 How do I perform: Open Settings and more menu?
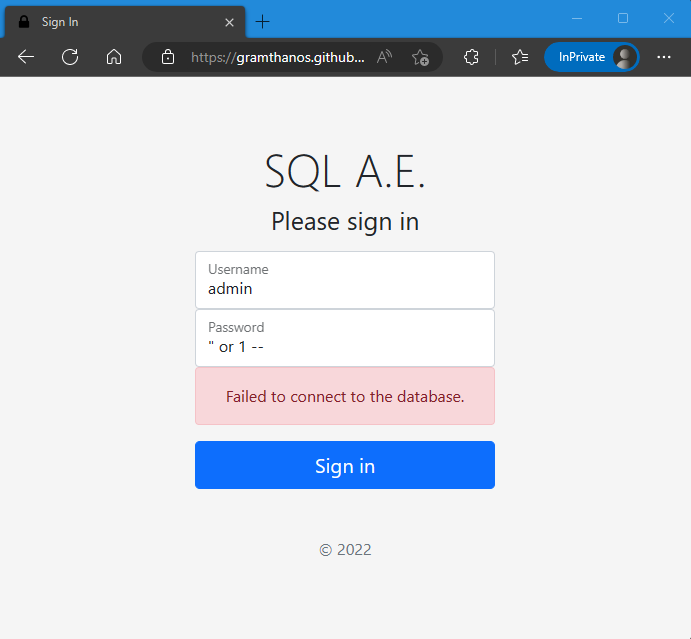664,57
